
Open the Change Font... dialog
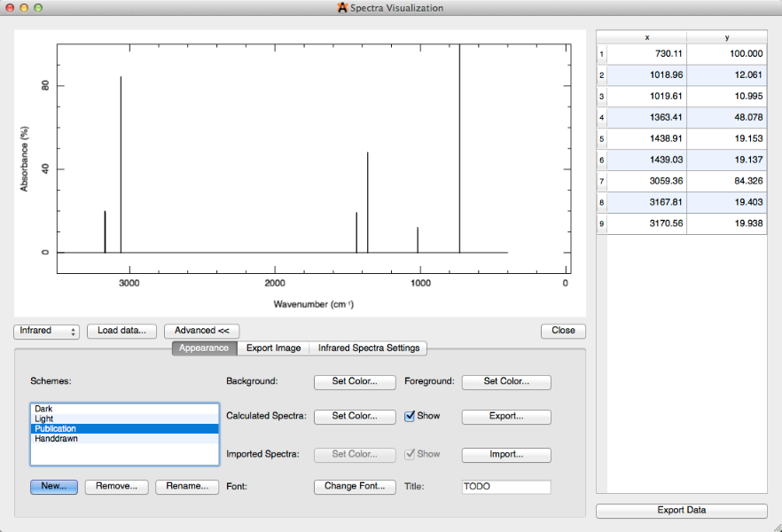(355, 487)
